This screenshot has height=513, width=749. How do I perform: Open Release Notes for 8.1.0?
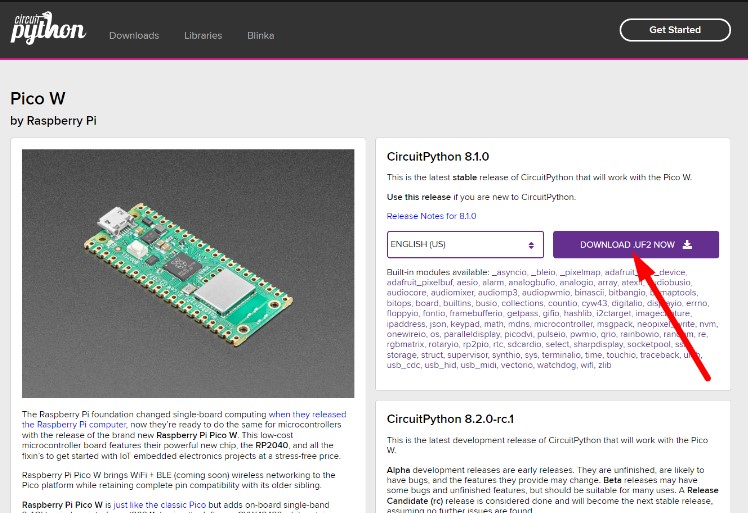tap(431, 216)
